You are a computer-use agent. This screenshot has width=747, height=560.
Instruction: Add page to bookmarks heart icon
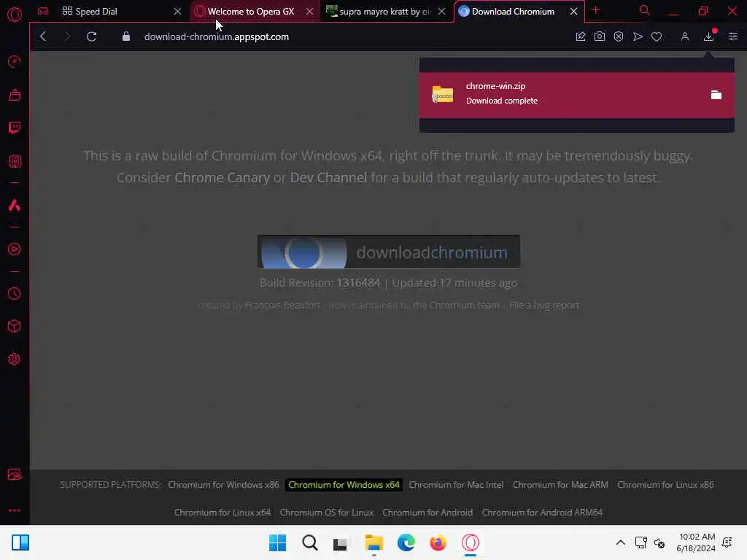tap(657, 36)
